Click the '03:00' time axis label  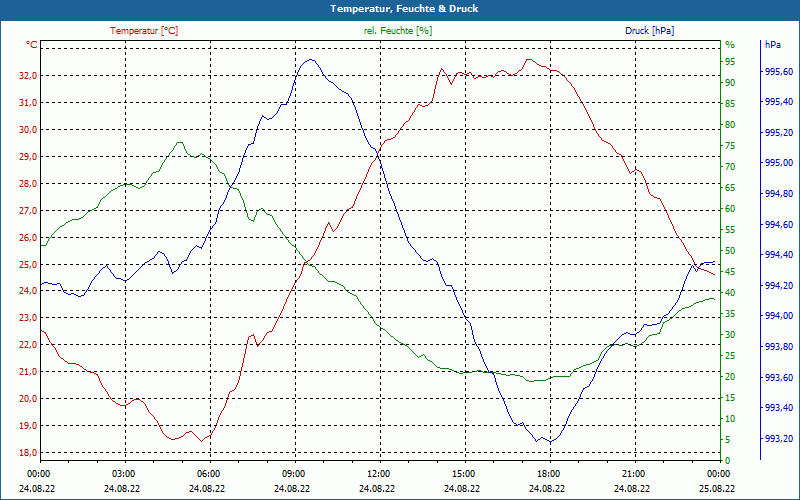pyautogui.click(x=123, y=474)
